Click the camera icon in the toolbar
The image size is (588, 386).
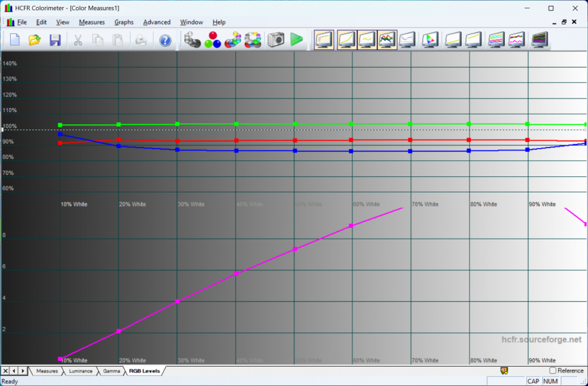276,40
